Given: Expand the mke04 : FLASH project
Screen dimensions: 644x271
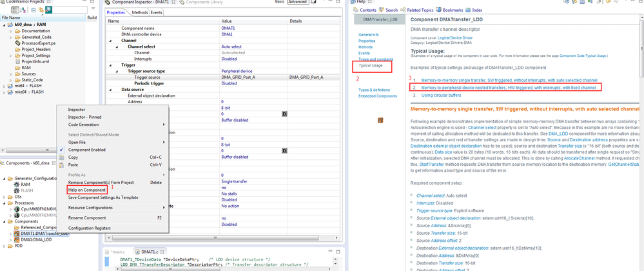Looking at the screenshot, I should [5, 92].
